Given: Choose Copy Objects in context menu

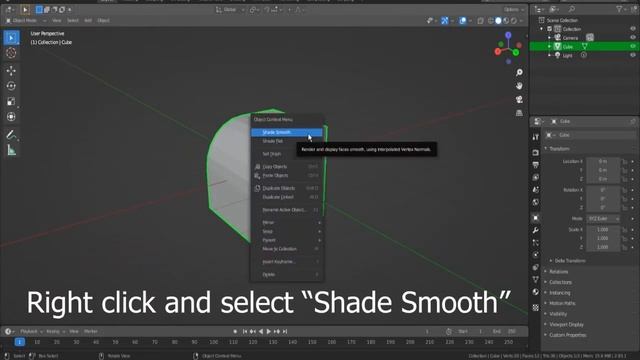Looking at the screenshot, I should click(287, 167).
